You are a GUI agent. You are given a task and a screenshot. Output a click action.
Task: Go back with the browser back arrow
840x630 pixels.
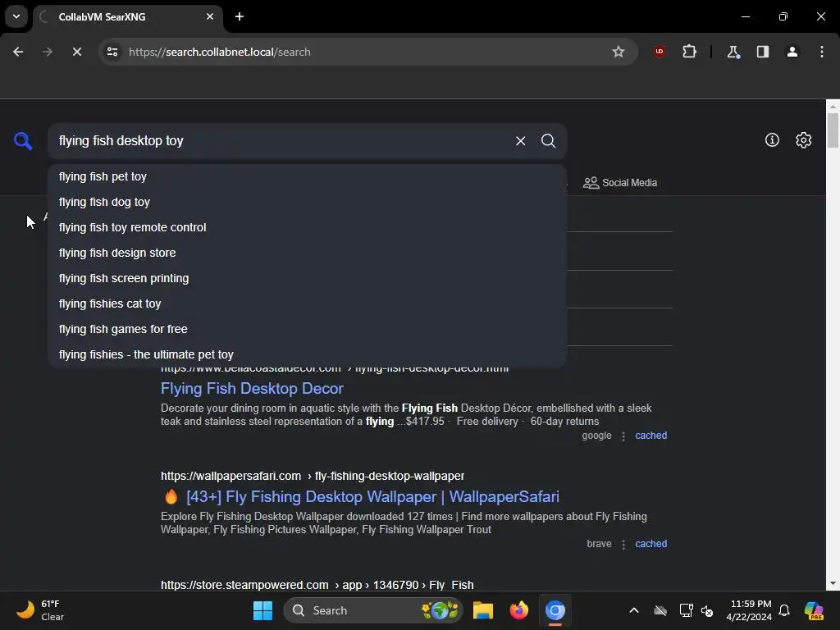pos(18,52)
